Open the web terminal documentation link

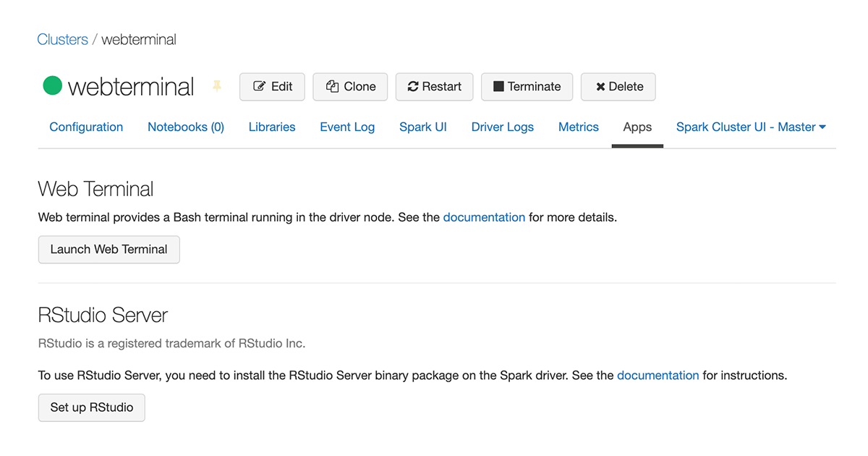(484, 217)
